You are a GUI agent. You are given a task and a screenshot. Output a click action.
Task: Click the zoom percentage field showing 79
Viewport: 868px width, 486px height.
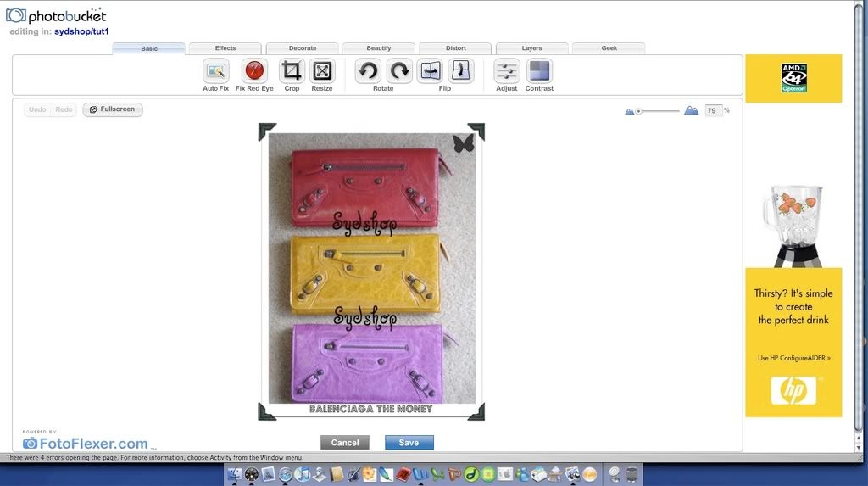[x=712, y=111]
